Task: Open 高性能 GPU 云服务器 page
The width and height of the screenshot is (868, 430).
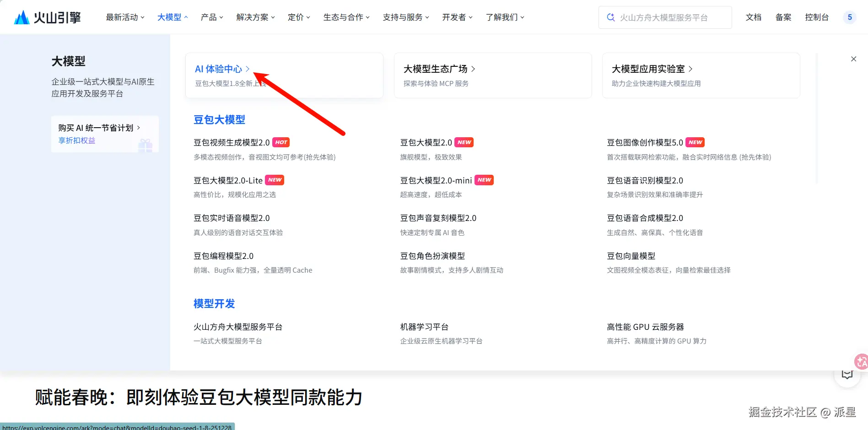Action: pyautogui.click(x=645, y=327)
